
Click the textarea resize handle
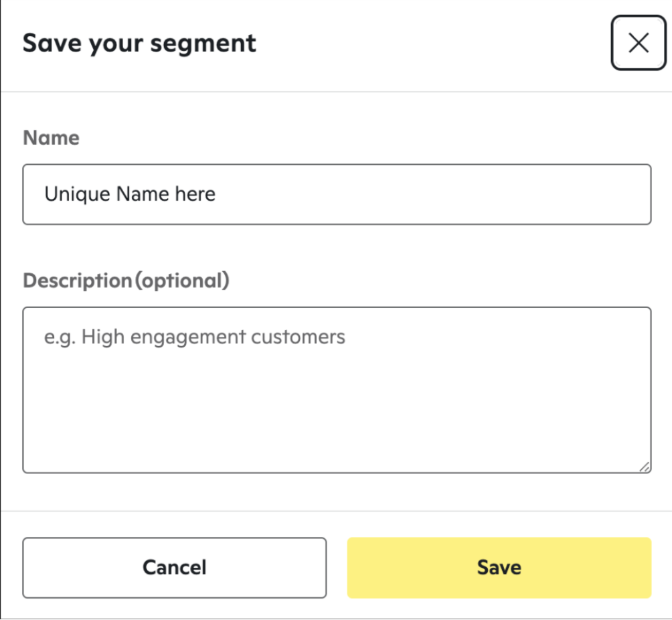pyautogui.click(x=645, y=467)
